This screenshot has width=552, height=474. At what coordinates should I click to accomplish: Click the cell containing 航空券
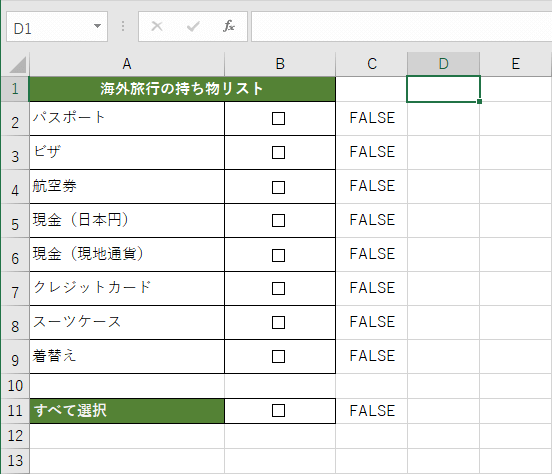pyautogui.click(x=127, y=187)
